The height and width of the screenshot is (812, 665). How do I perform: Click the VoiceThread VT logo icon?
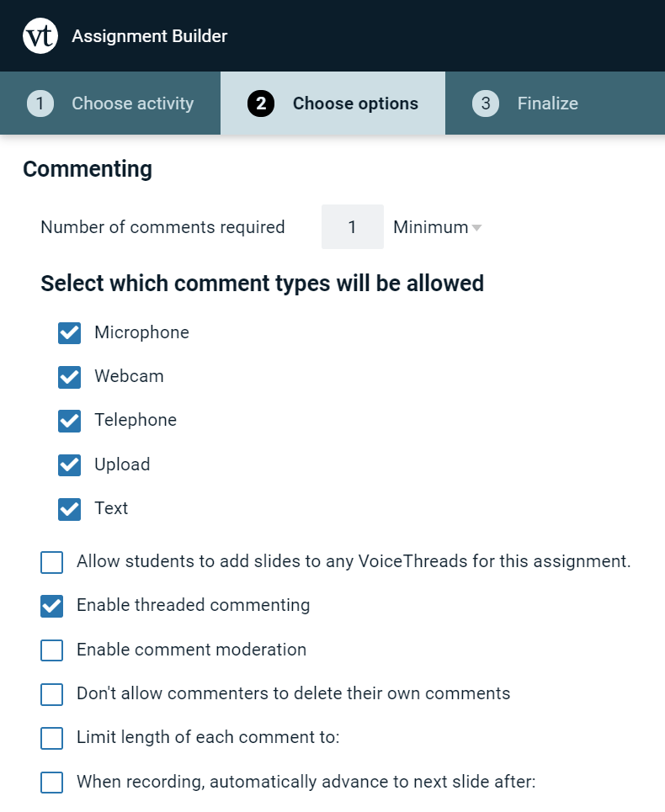click(40, 36)
